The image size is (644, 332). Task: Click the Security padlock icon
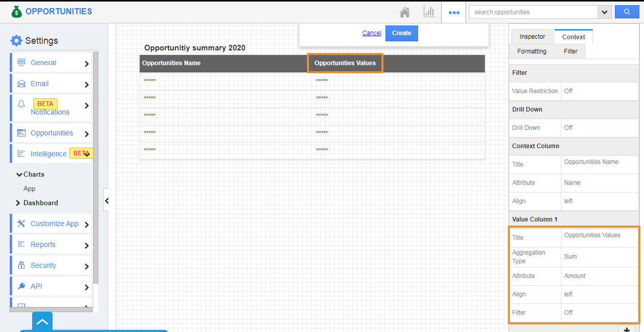click(21, 265)
